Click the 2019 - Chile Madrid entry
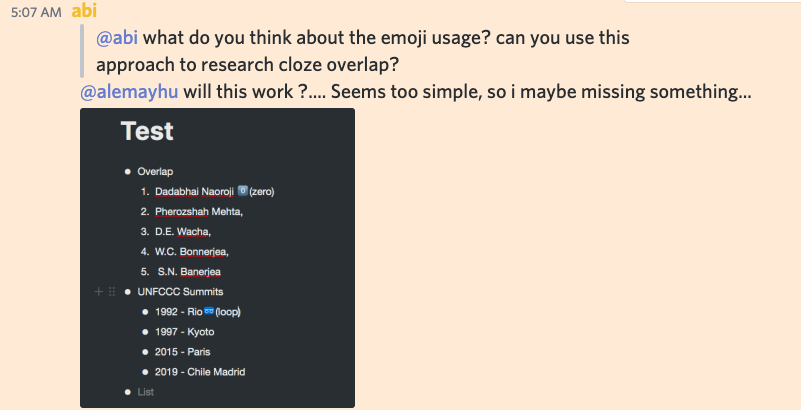This screenshot has height=410, width=801. click(x=200, y=372)
